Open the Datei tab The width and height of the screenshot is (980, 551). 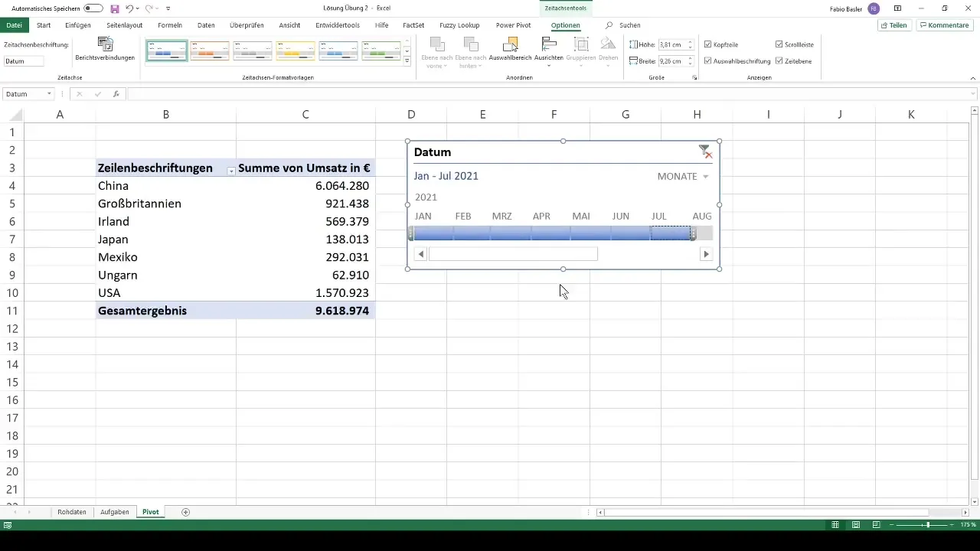pyautogui.click(x=14, y=25)
